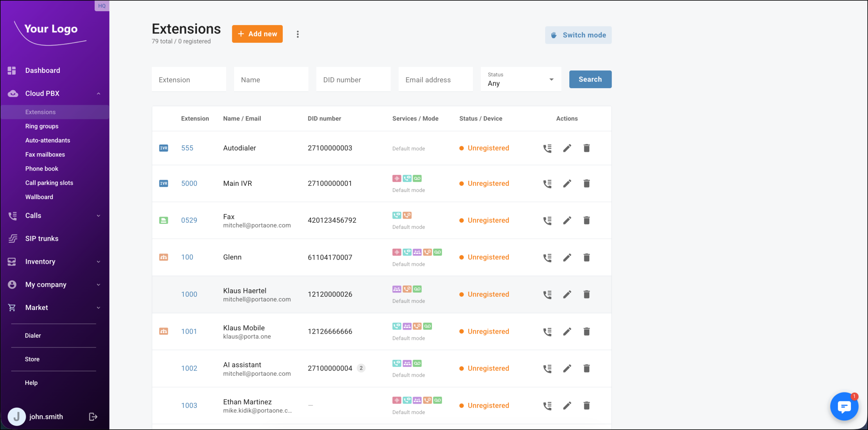View call history for AI assistant
The width and height of the screenshot is (868, 430).
coord(547,368)
